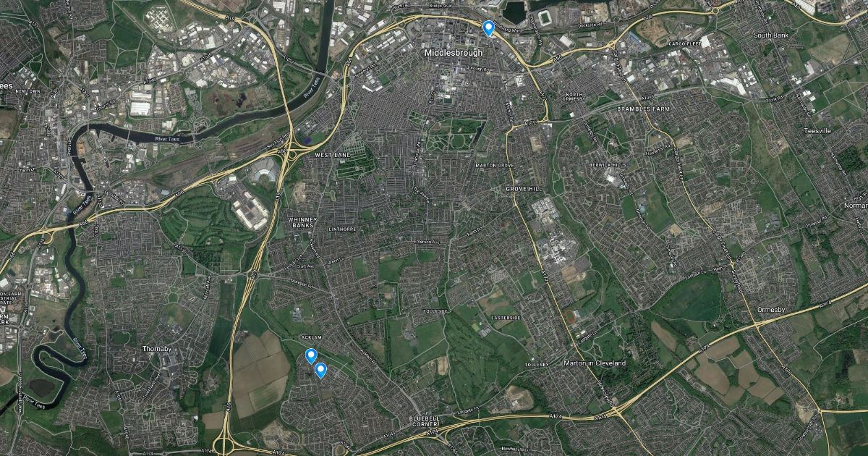Viewport: 868px width, 456px height.
Task: Click the Middlesbrough town label
Action: 453,53
